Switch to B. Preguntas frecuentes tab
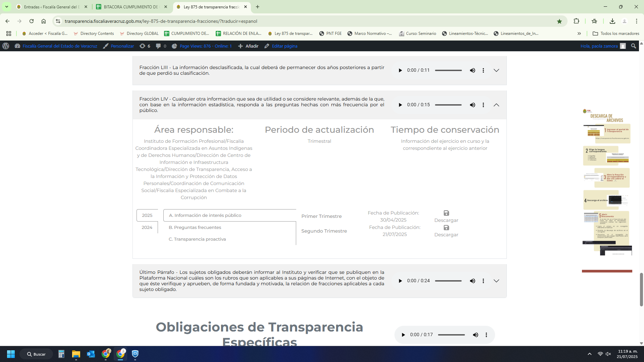Screen dimensions: 644x362 click(195, 227)
